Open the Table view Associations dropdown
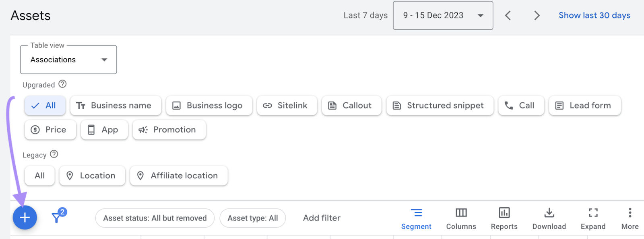 [x=68, y=59]
